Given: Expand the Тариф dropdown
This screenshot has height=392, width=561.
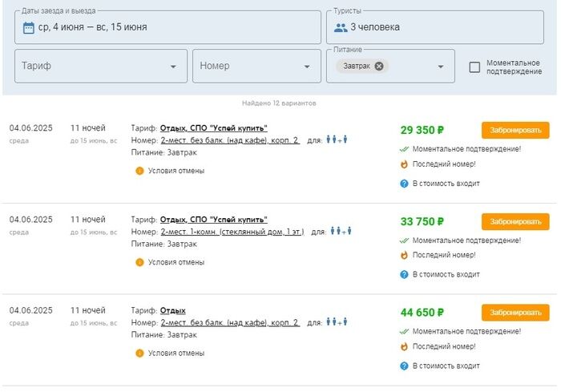Looking at the screenshot, I should click(x=173, y=67).
